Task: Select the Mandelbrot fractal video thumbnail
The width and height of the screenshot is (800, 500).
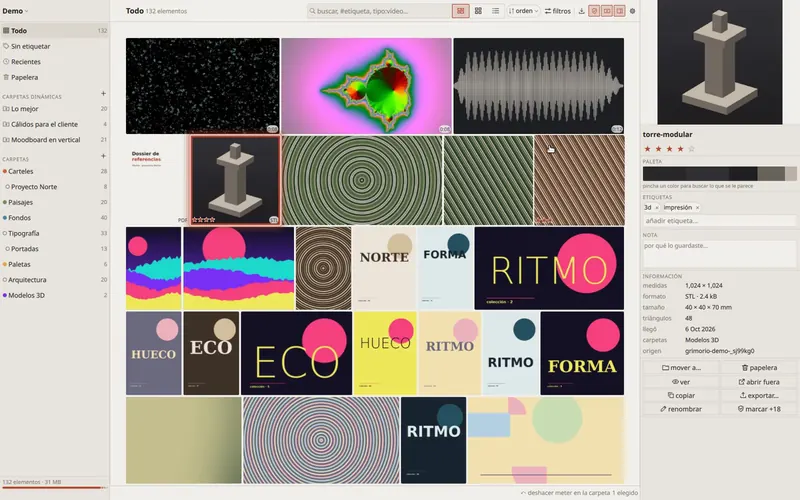Action: coord(366,86)
